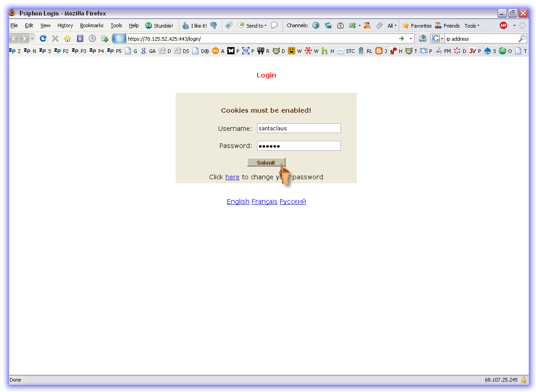This screenshot has width=536, height=392.
Task: Click the page identity icon left of URL
Action: (119, 38)
